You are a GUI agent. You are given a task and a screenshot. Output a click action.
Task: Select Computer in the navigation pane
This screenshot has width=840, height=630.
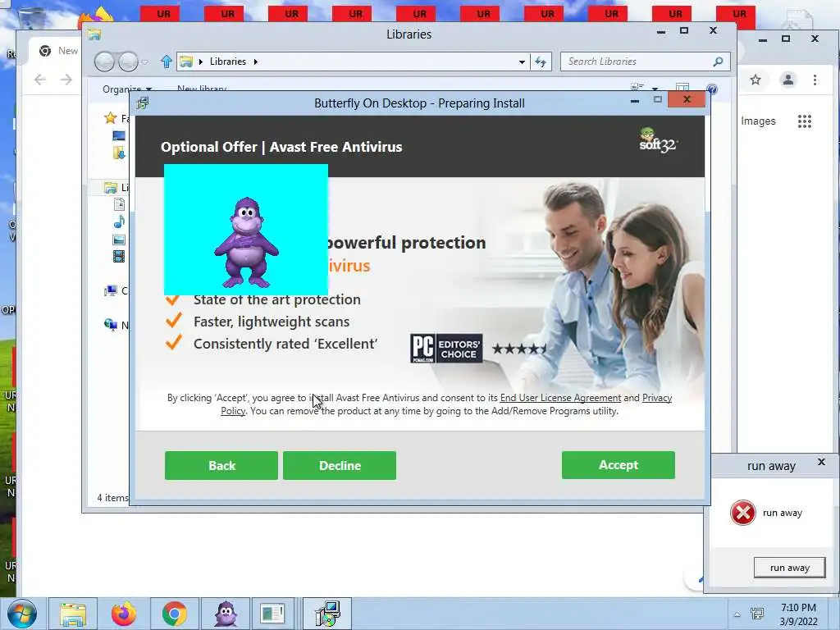pos(111,291)
